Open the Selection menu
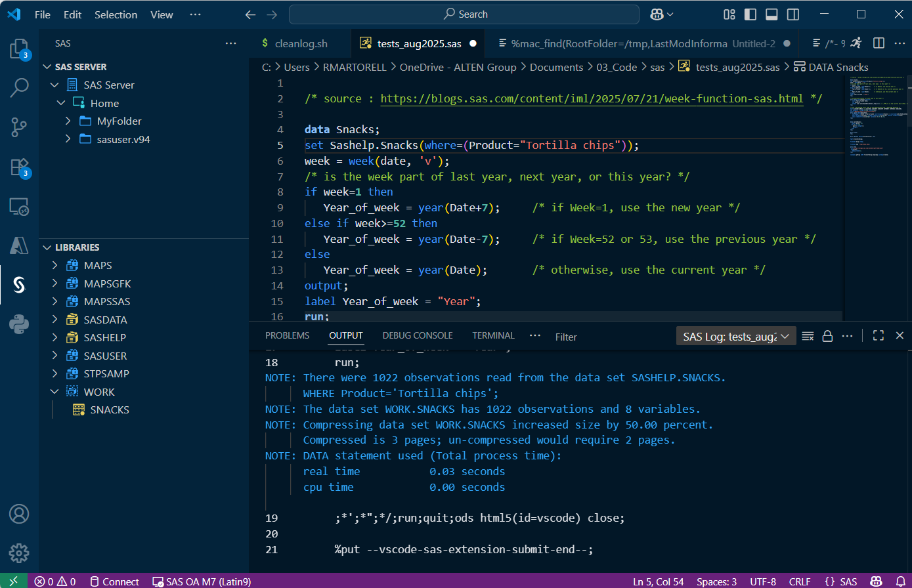The height and width of the screenshot is (588, 912). (116, 14)
